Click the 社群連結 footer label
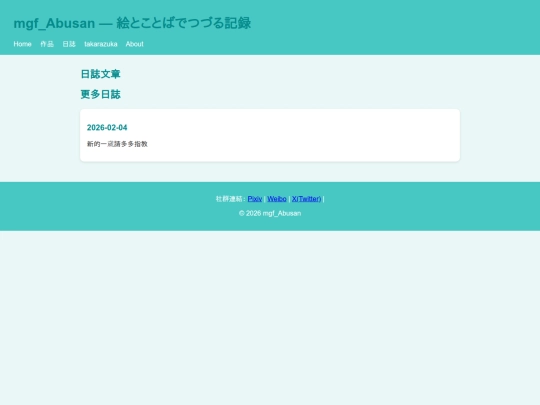The height and width of the screenshot is (405, 540). tap(230, 199)
